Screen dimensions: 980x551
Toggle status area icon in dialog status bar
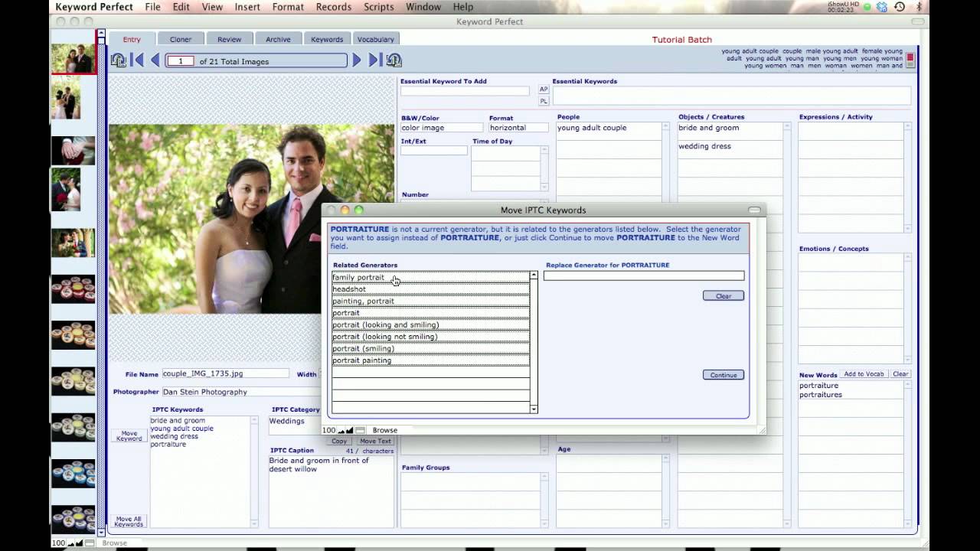360,430
